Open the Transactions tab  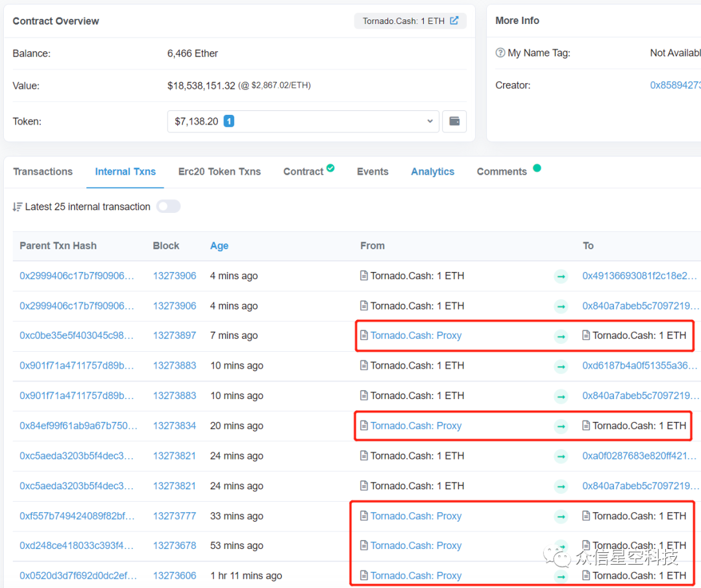[43, 172]
